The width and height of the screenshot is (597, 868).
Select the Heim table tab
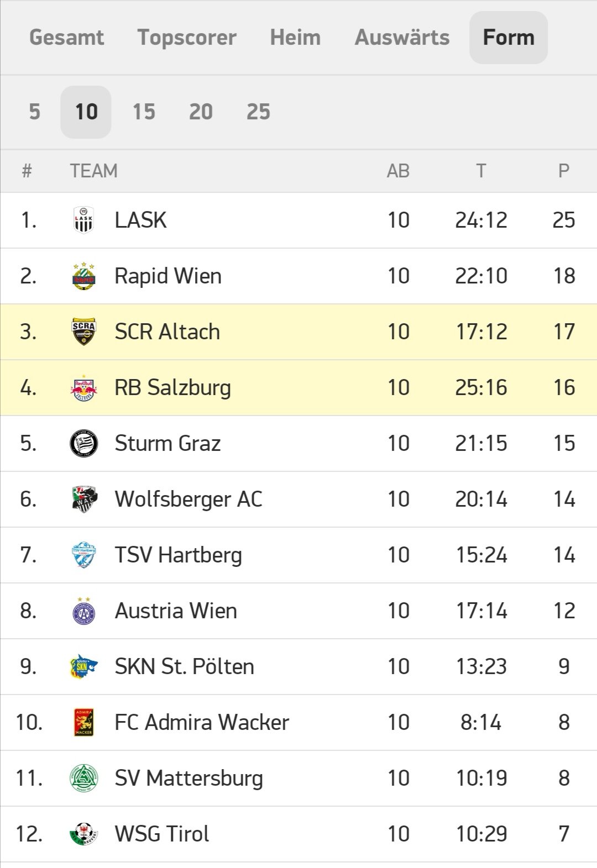tap(295, 38)
